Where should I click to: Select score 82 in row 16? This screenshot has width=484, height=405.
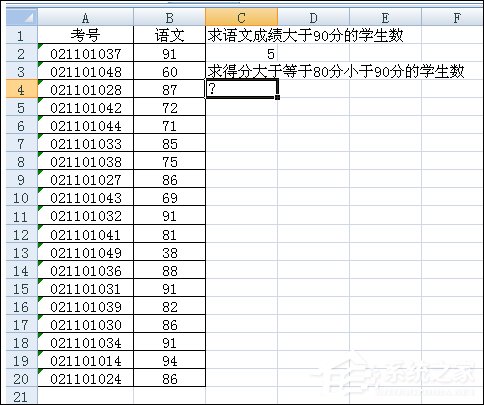(x=169, y=306)
